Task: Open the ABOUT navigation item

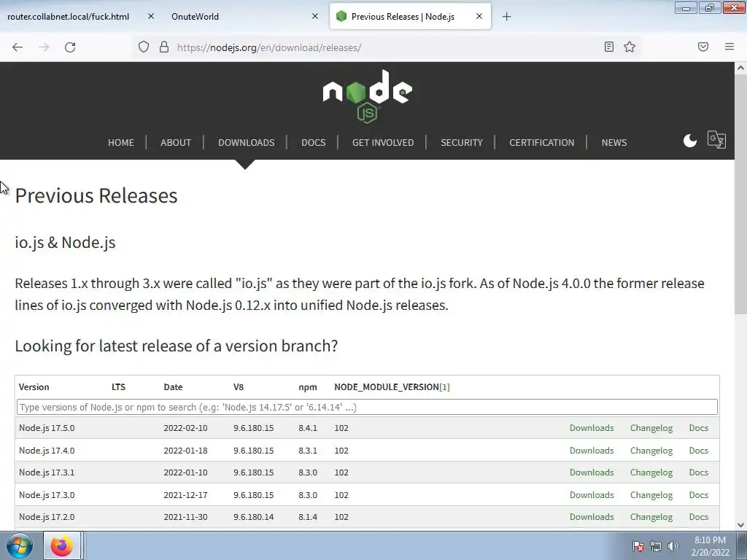Action: 176,142
